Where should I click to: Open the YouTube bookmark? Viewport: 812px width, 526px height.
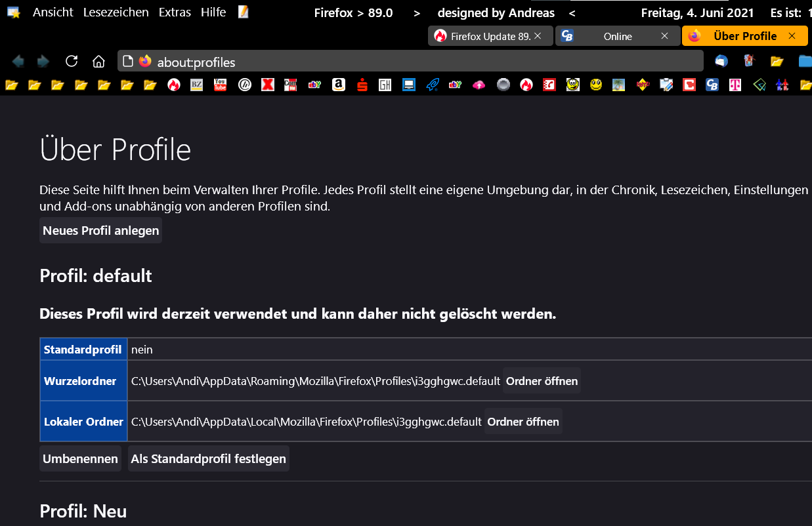220,85
